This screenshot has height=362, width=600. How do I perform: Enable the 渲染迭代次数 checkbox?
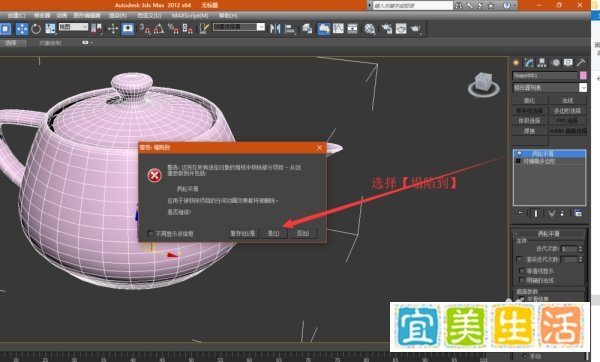tap(519, 259)
